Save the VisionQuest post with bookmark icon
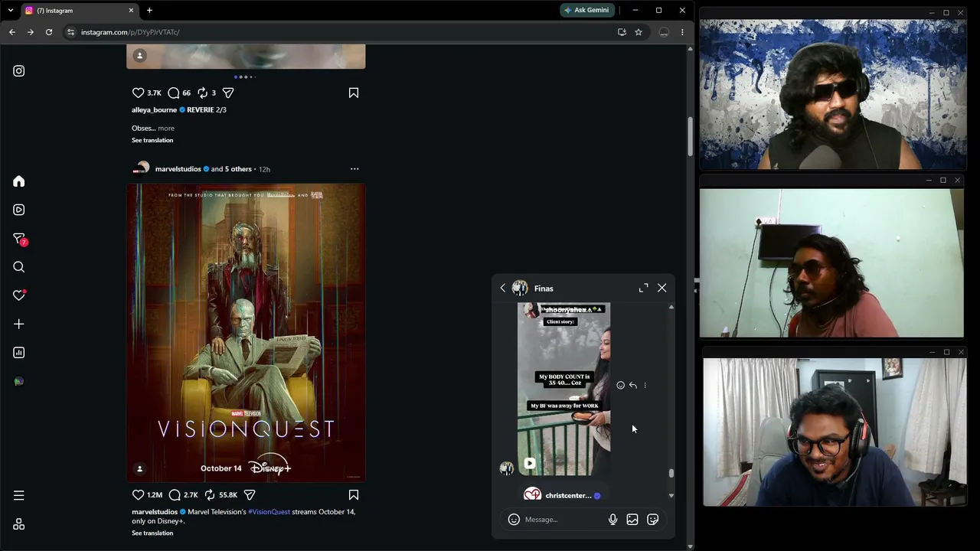980x551 pixels. pos(354,495)
